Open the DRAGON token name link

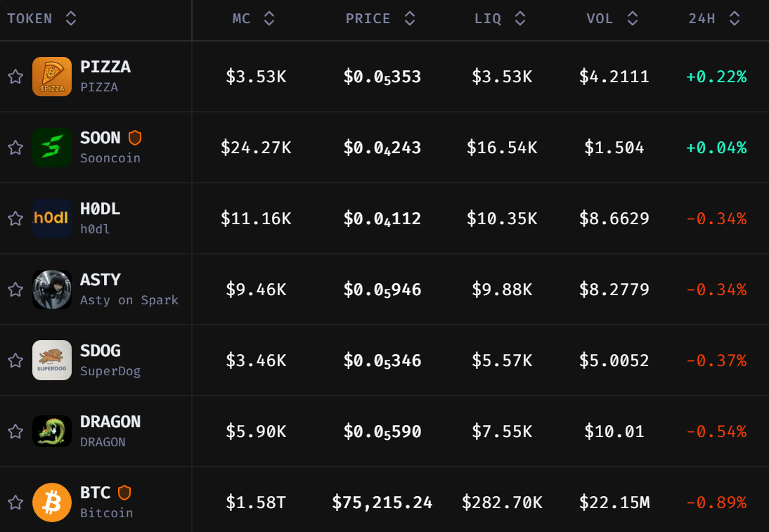[110, 422]
